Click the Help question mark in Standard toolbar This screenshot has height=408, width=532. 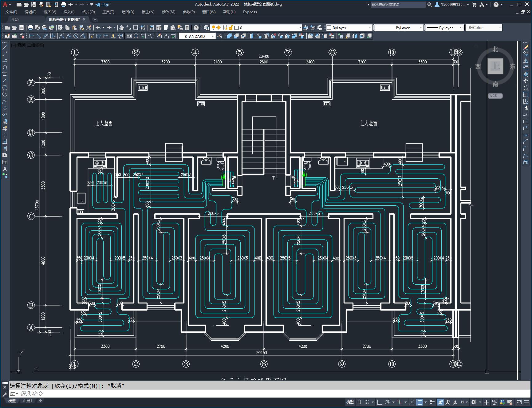point(196,28)
